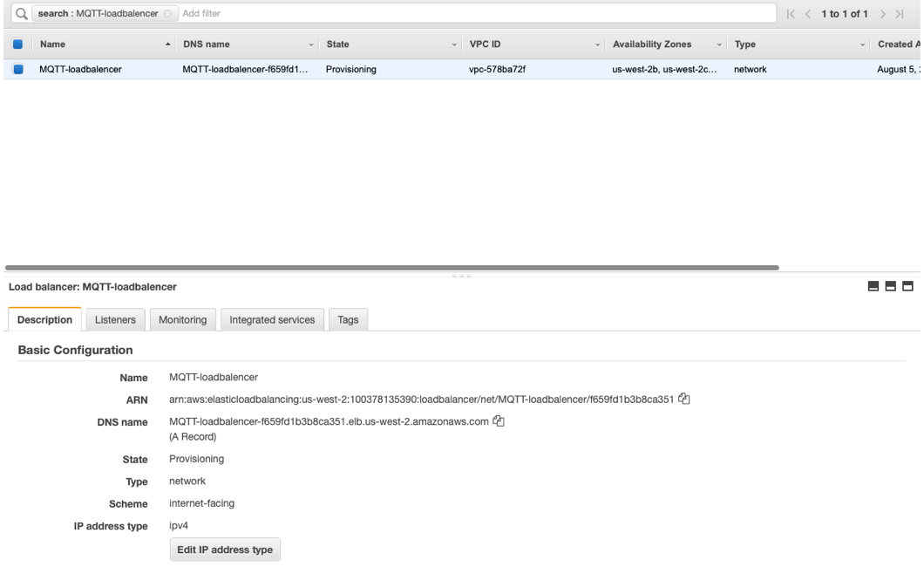The image size is (924, 567).
Task: Click the network type table cell
Action: click(751, 69)
